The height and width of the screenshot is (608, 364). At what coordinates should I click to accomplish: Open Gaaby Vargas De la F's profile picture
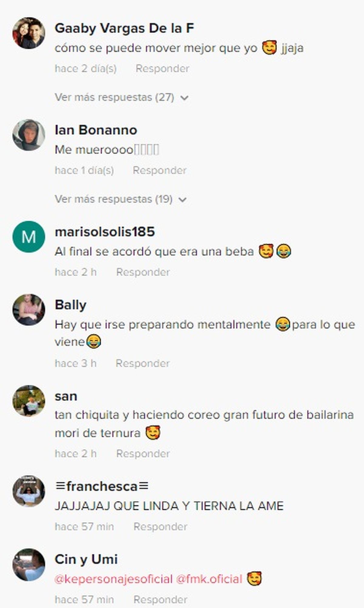click(29, 33)
